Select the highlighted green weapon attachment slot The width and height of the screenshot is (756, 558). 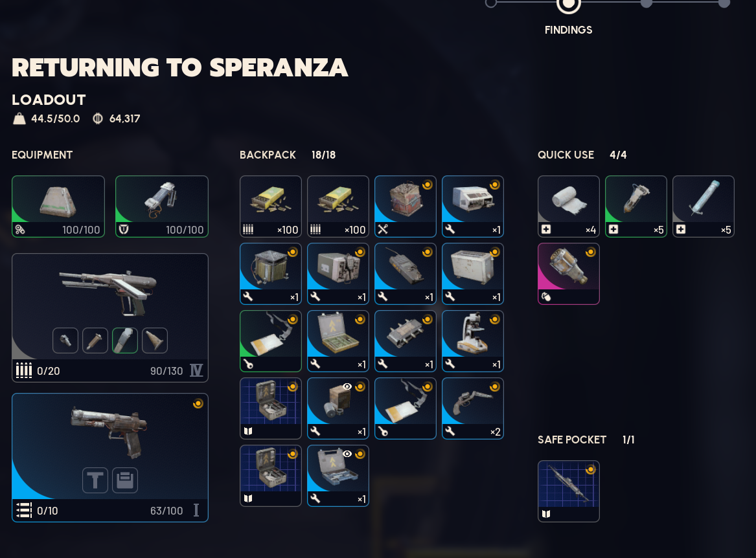(125, 340)
